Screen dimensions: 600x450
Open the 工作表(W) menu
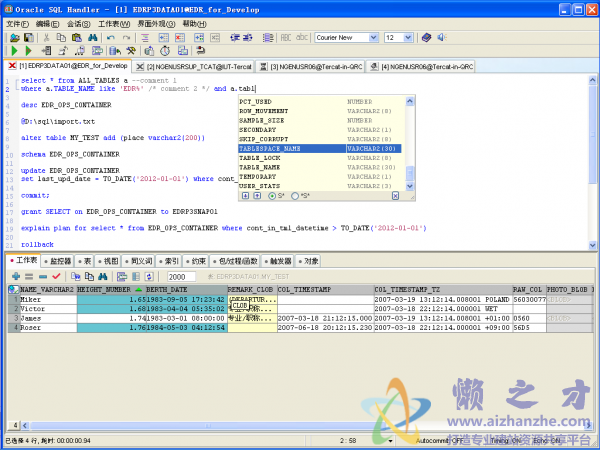(114, 24)
